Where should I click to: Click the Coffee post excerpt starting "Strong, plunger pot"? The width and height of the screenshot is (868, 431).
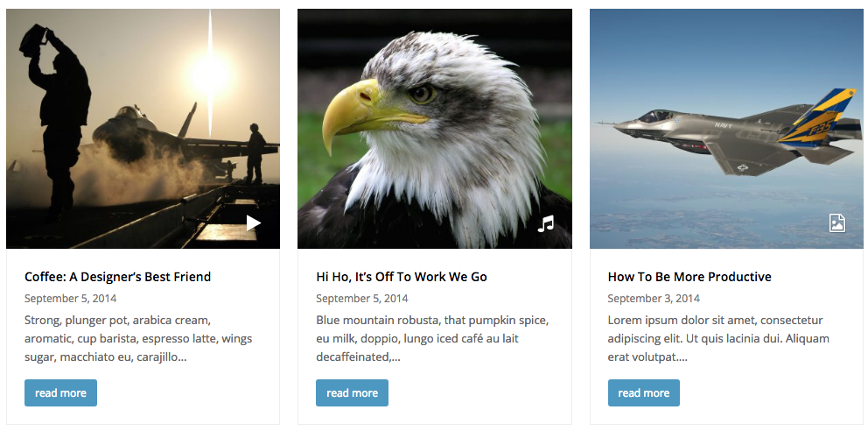click(x=138, y=338)
